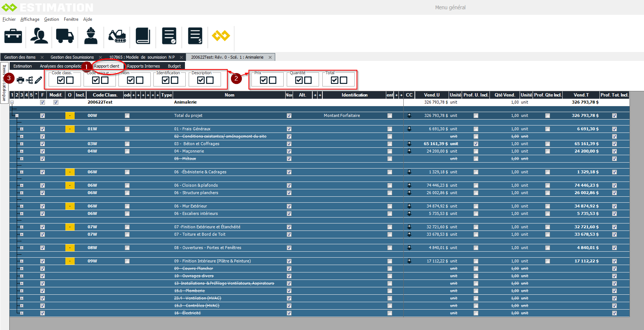Collapse the Total du projet tree node
The width and height of the screenshot is (644, 330).
[17, 116]
